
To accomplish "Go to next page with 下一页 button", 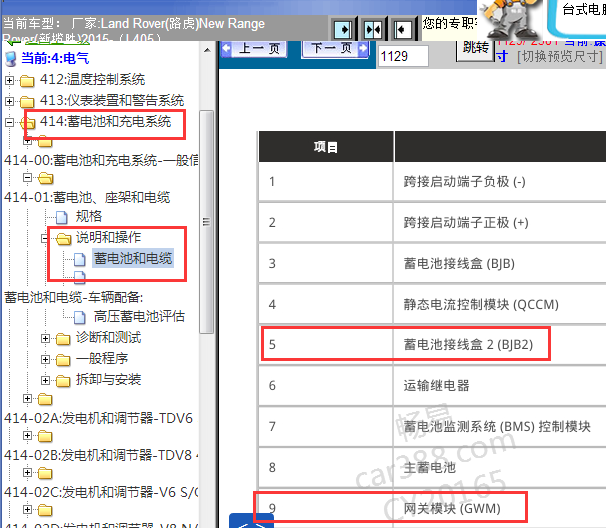I will tap(335, 49).
